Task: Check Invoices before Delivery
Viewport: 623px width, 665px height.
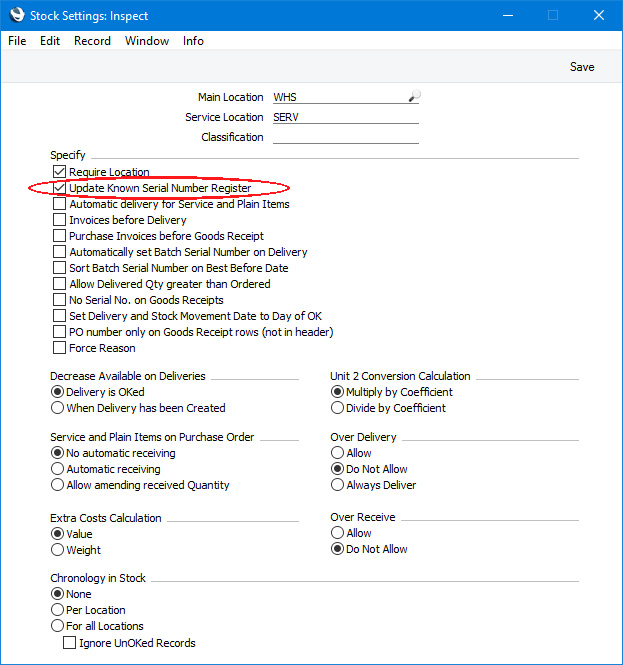Action: coord(59,220)
